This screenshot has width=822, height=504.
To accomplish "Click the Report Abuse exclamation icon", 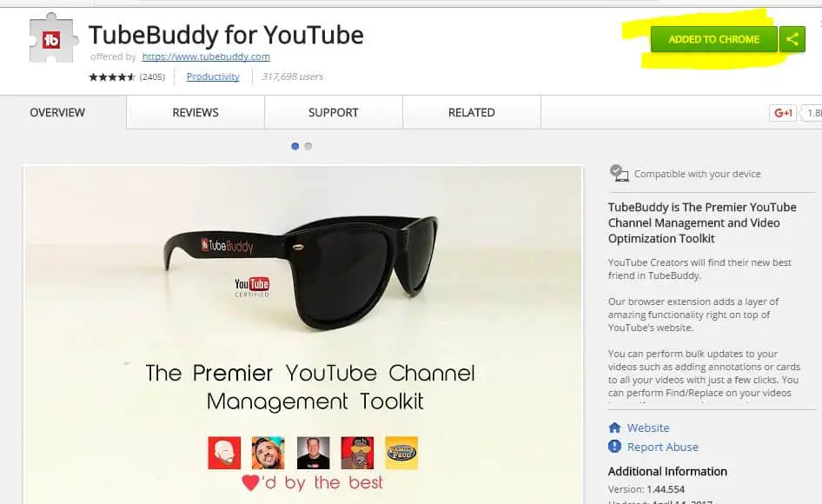I will [x=614, y=447].
